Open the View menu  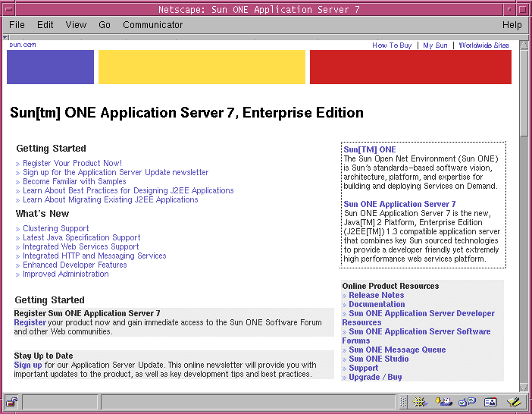coord(76,25)
